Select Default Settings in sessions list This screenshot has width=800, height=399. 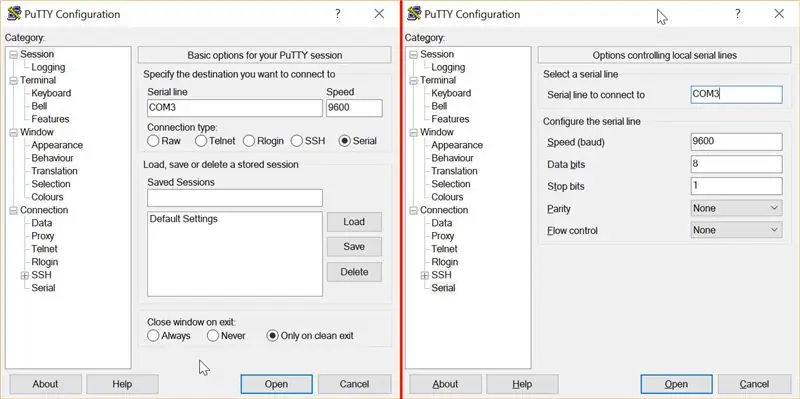(184, 219)
